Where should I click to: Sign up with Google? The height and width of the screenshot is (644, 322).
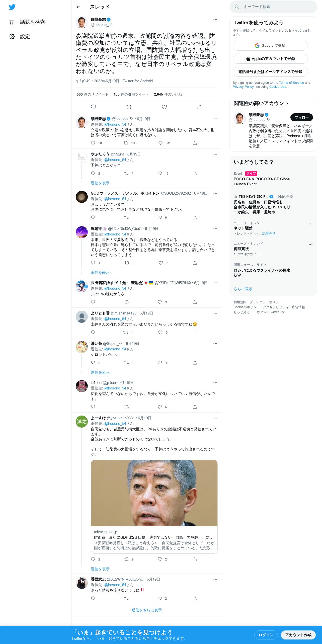[270, 46]
